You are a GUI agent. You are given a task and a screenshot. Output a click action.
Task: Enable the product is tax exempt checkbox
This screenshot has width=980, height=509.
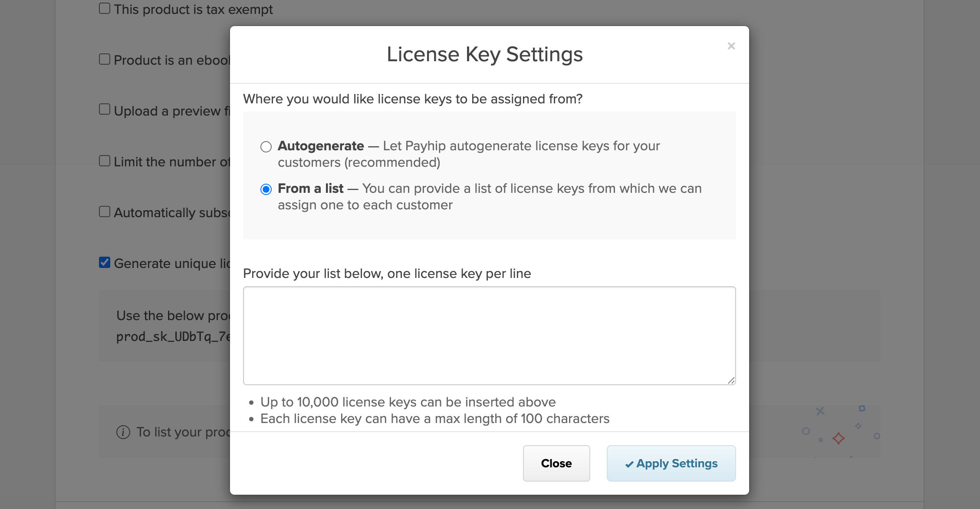pyautogui.click(x=105, y=9)
